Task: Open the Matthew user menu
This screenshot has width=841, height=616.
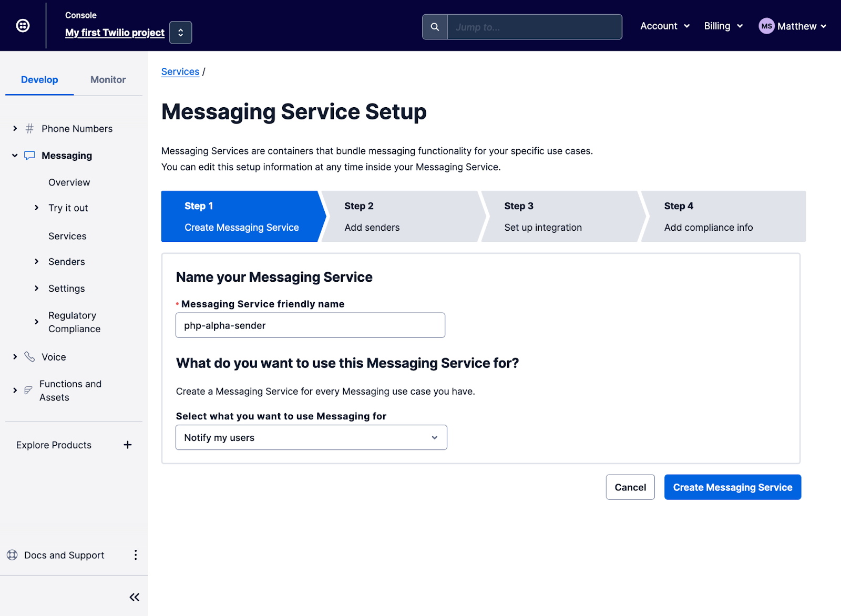Action: [x=802, y=26]
